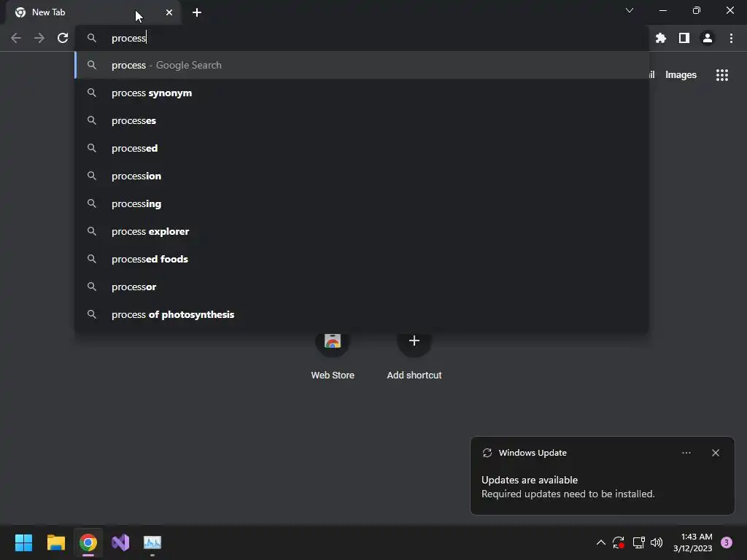The width and height of the screenshot is (747, 560).
Task: Open Visual Studio from taskbar
Action: pyautogui.click(x=120, y=542)
